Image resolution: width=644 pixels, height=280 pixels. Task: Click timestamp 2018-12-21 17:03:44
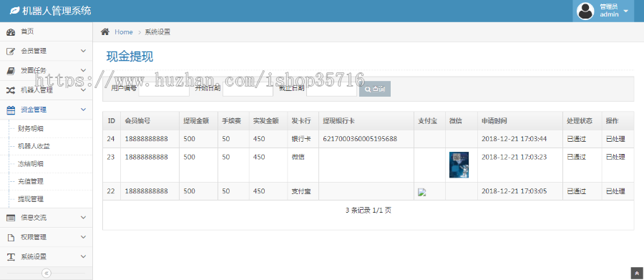click(514, 139)
